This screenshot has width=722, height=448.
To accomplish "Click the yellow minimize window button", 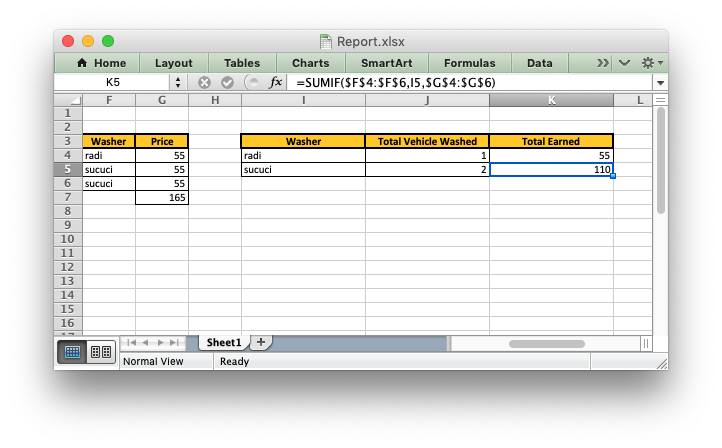I will point(88,41).
